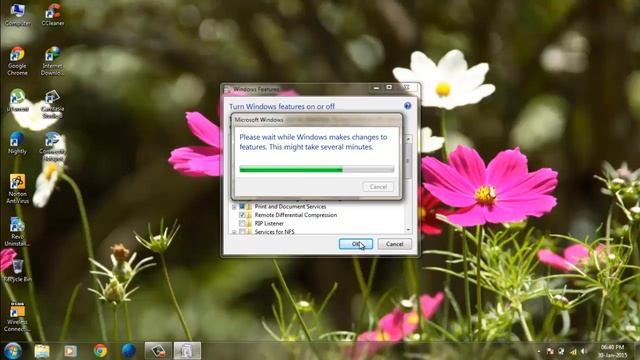The width and height of the screenshot is (640, 360).
Task: Open Windows Media Player from the taskbar
Action: tap(70, 351)
